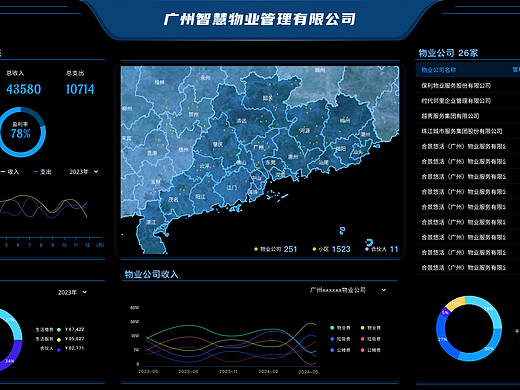Select the 韶关 region on the map

(267, 98)
